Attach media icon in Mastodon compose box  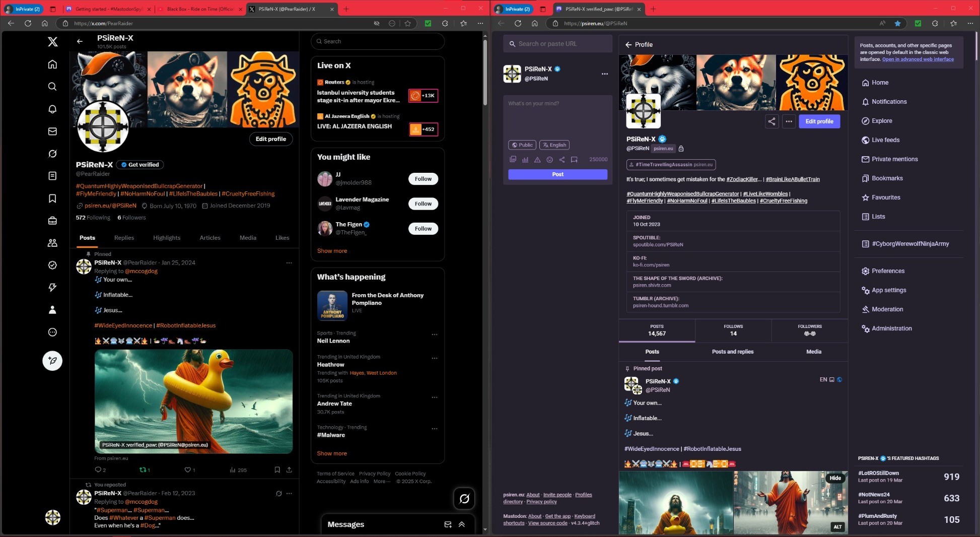513,160
